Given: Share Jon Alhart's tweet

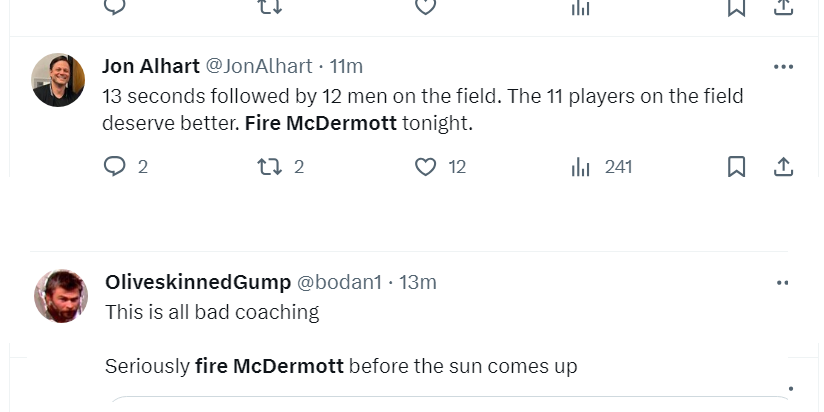Looking at the screenshot, I should (x=784, y=167).
